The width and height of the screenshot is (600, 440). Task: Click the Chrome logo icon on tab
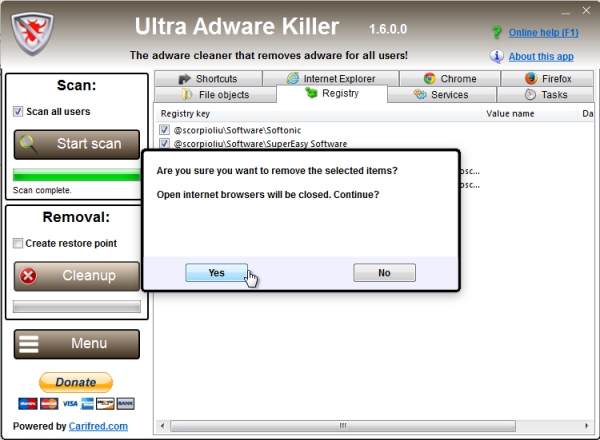pos(430,78)
